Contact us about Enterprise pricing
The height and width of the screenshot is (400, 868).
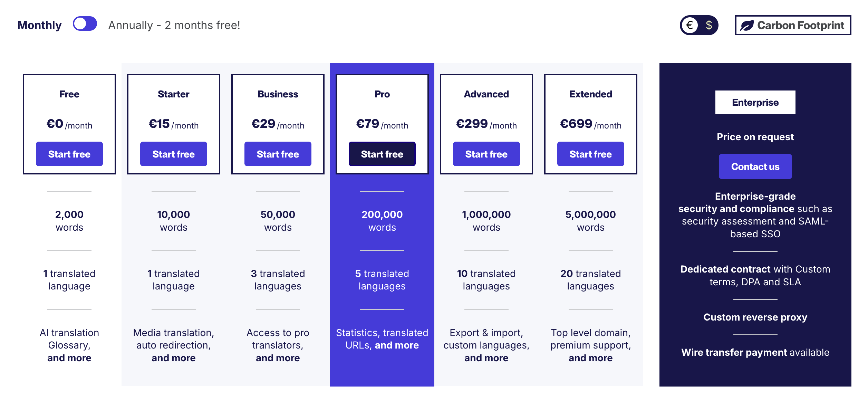click(755, 166)
